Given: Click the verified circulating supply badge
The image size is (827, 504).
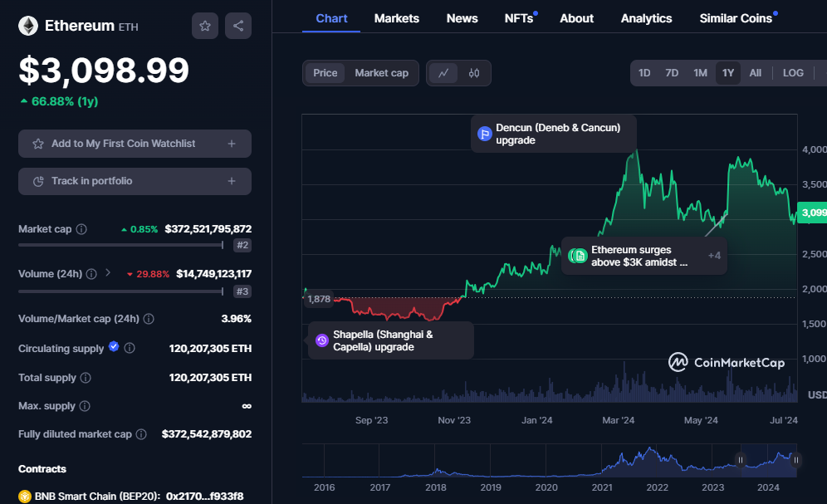Looking at the screenshot, I should click(114, 346).
